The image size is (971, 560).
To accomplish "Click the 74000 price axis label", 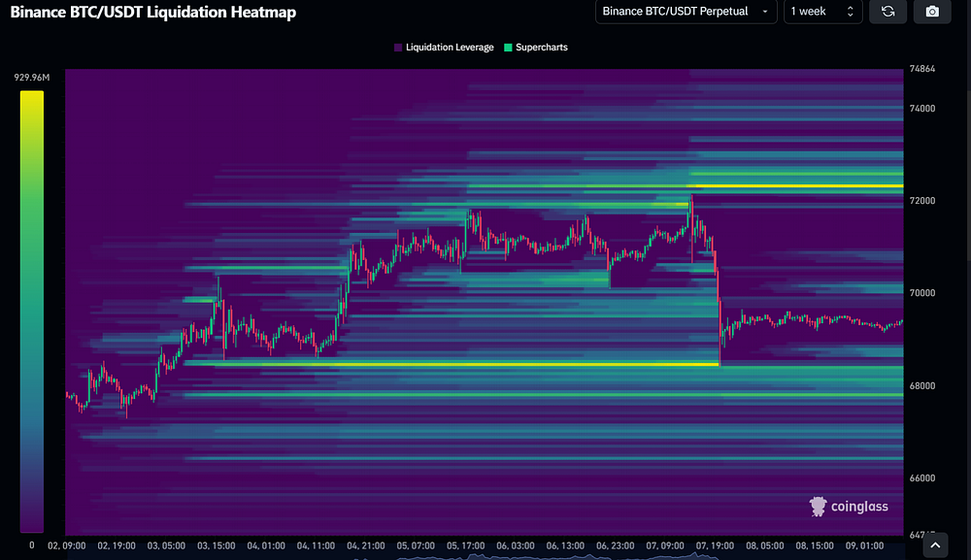I will [922, 109].
